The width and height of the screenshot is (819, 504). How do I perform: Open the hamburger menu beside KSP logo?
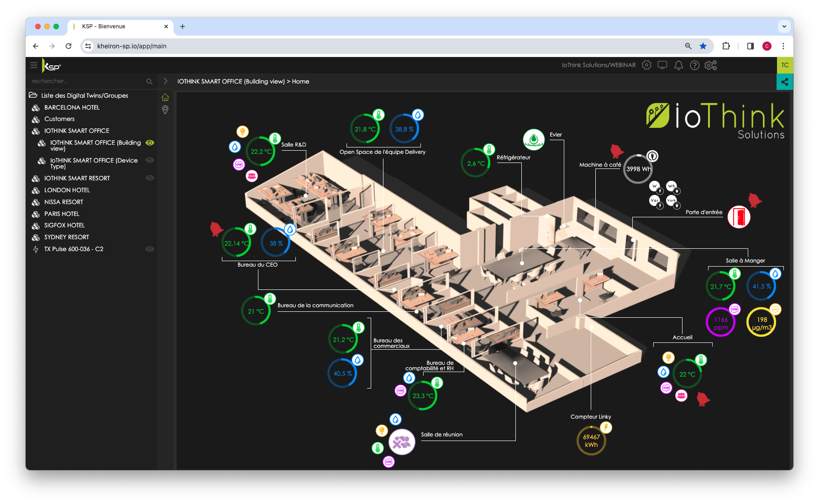[34, 65]
